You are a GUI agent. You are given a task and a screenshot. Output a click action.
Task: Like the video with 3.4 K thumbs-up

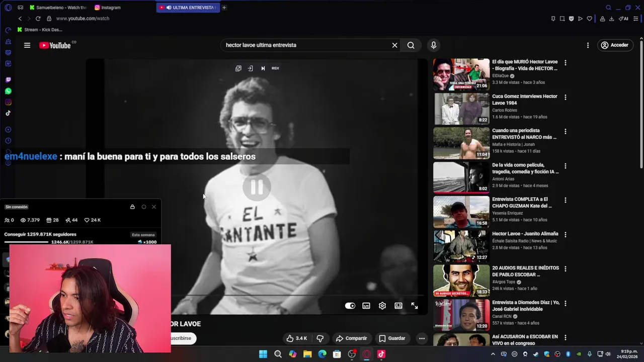click(x=296, y=338)
